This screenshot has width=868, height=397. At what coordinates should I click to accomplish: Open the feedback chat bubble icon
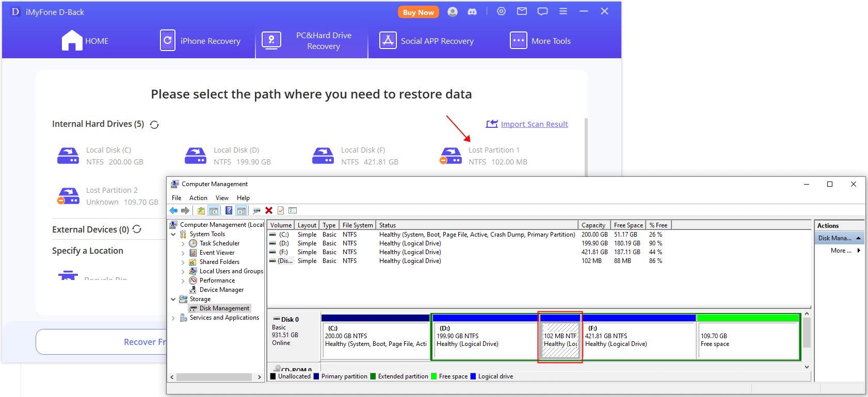click(542, 11)
